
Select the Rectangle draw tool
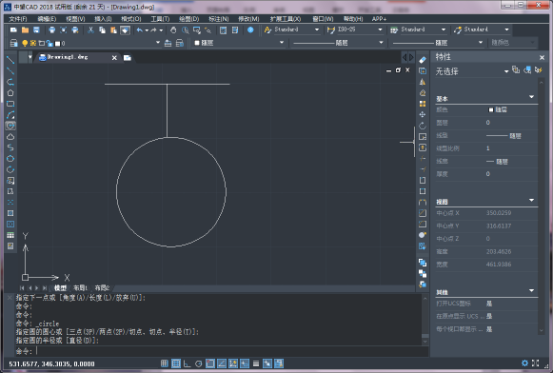click(10, 104)
